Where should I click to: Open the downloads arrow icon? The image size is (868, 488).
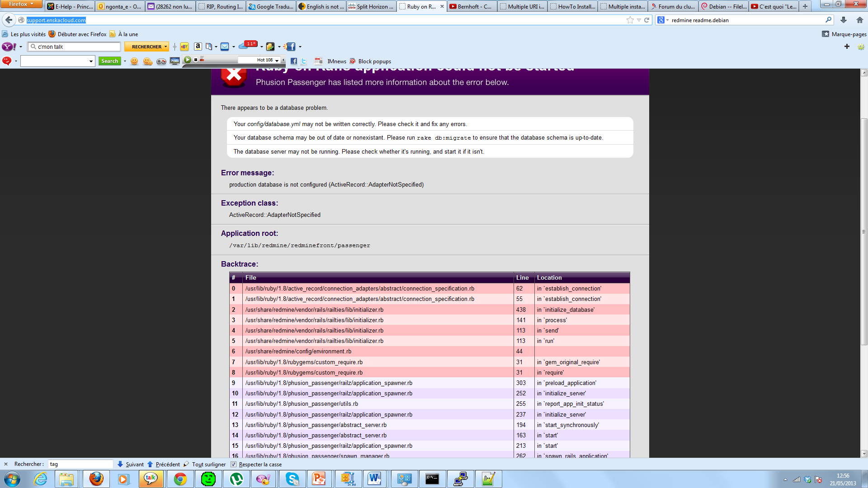click(844, 20)
